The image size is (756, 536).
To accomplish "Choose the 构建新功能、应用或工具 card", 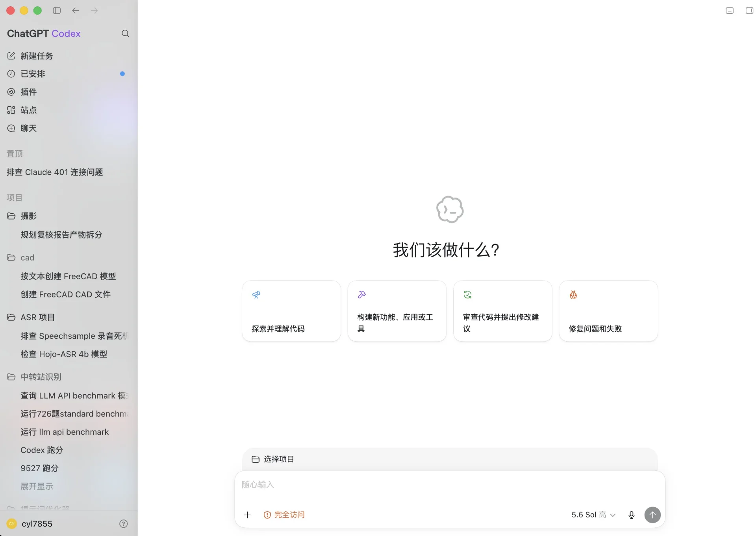I will tap(397, 311).
